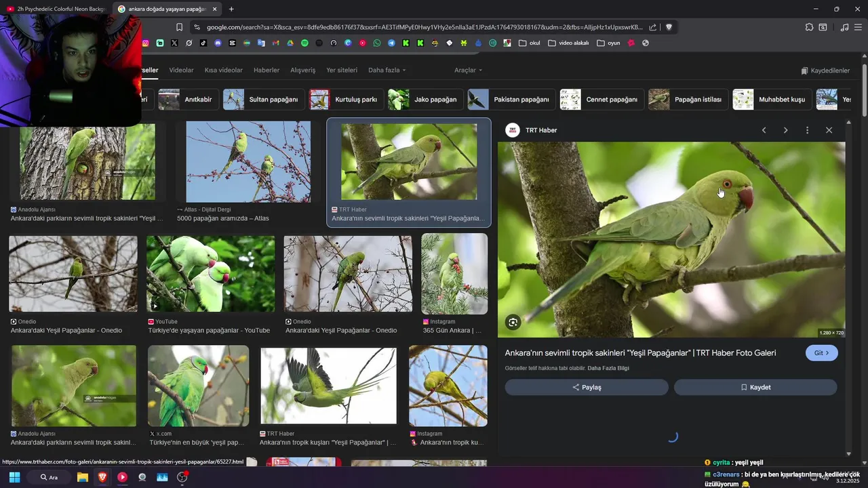Open the Google Drive bookmark icon
The width and height of the screenshot is (868, 488).
[290, 43]
